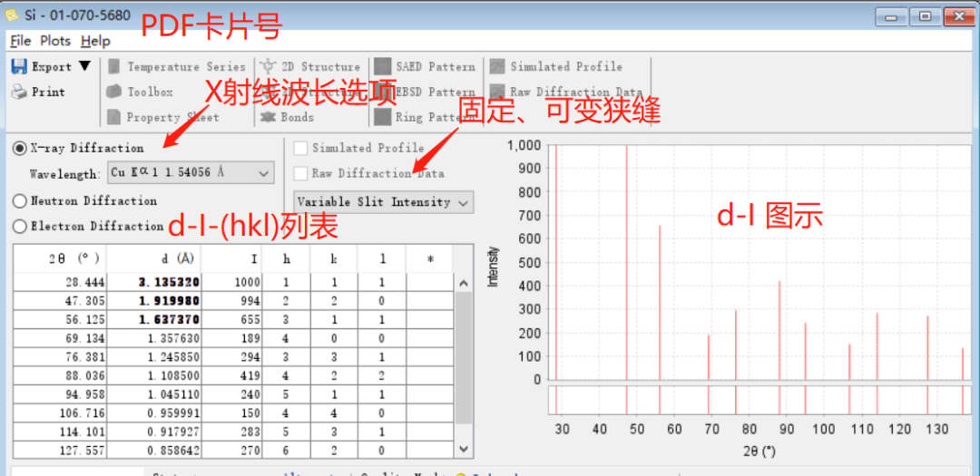Select the 69.134 row
Screen dimensions: 980x476
point(233,338)
